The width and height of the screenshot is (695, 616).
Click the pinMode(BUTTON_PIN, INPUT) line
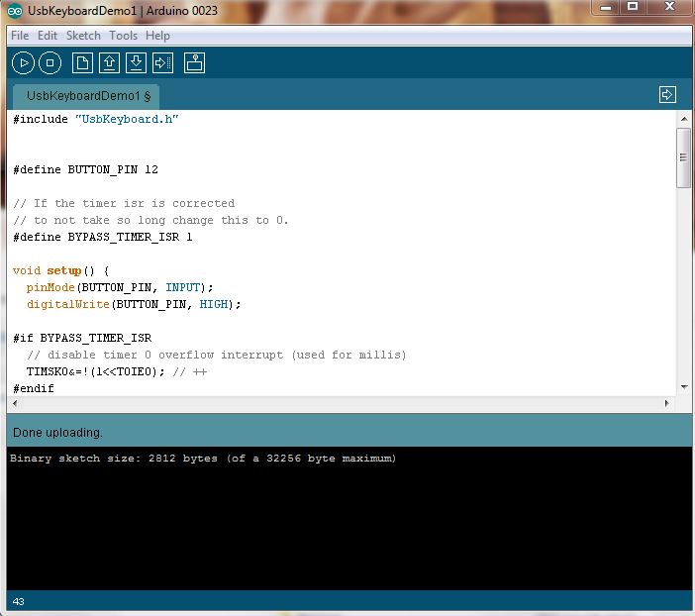click(x=120, y=288)
